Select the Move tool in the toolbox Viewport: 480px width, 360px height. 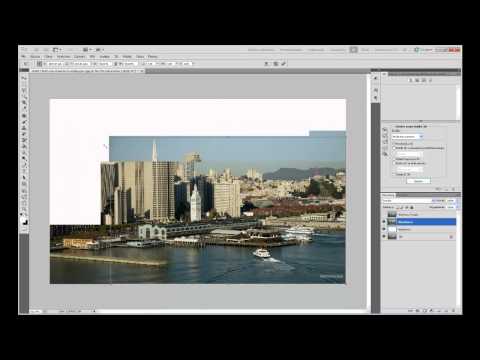click(24, 78)
